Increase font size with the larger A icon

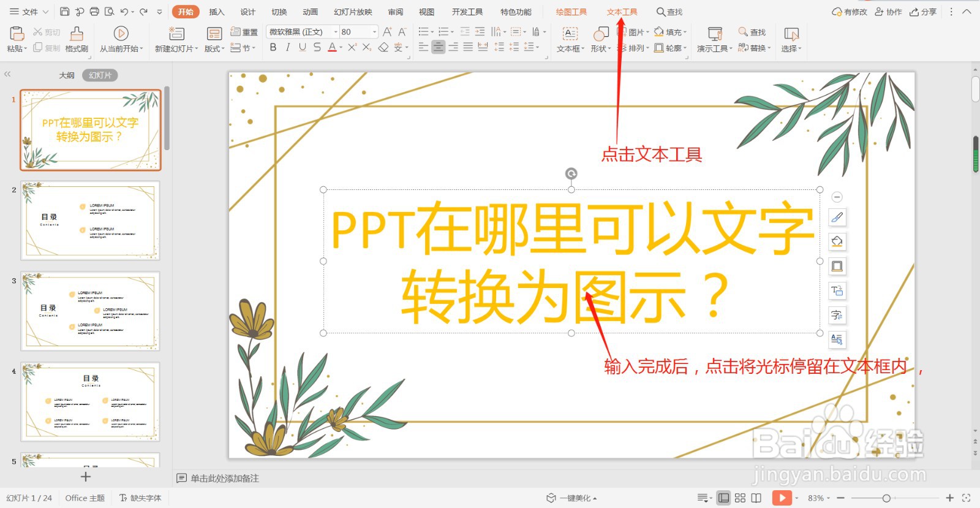click(x=387, y=32)
